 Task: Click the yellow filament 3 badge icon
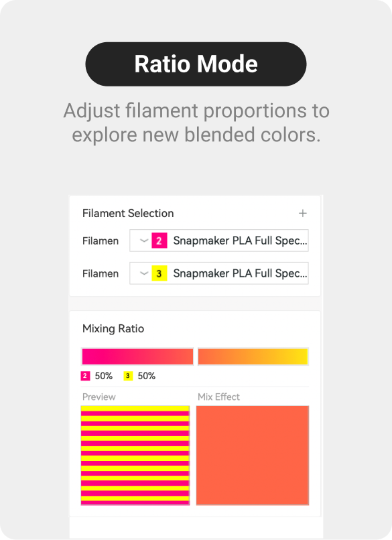pyautogui.click(x=159, y=273)
